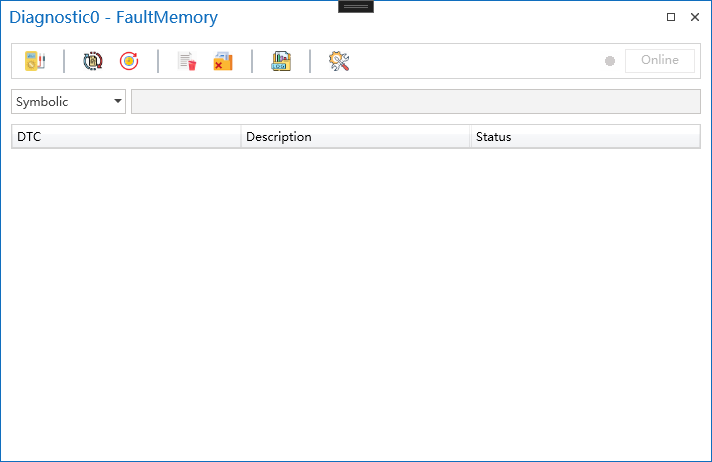Click the Description column header

355,137
